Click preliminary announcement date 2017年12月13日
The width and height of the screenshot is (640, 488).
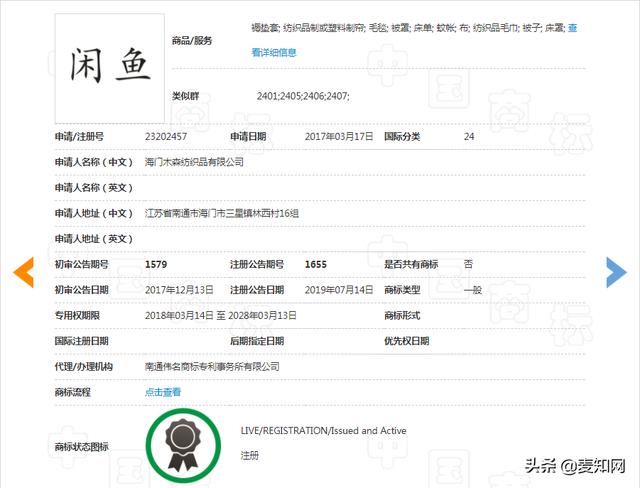point(179,289)
